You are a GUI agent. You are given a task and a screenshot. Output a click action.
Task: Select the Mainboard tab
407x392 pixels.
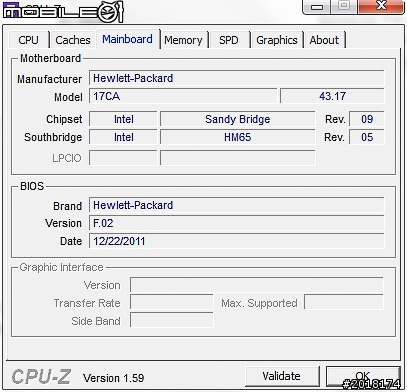click(x=128, y=39)
